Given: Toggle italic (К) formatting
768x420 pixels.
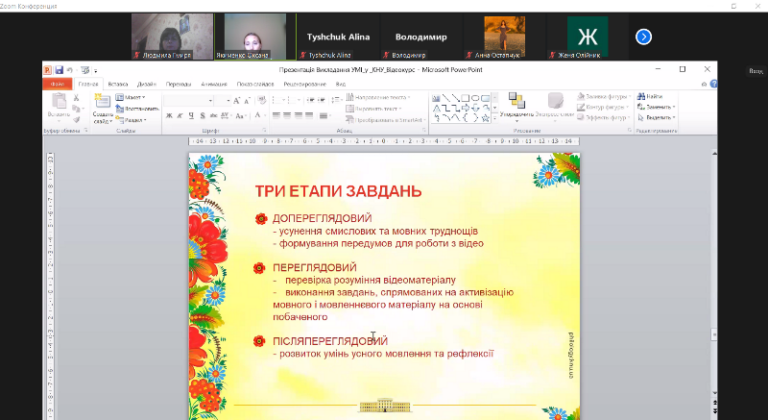Looking at the screenshot, I should point(179,116).
